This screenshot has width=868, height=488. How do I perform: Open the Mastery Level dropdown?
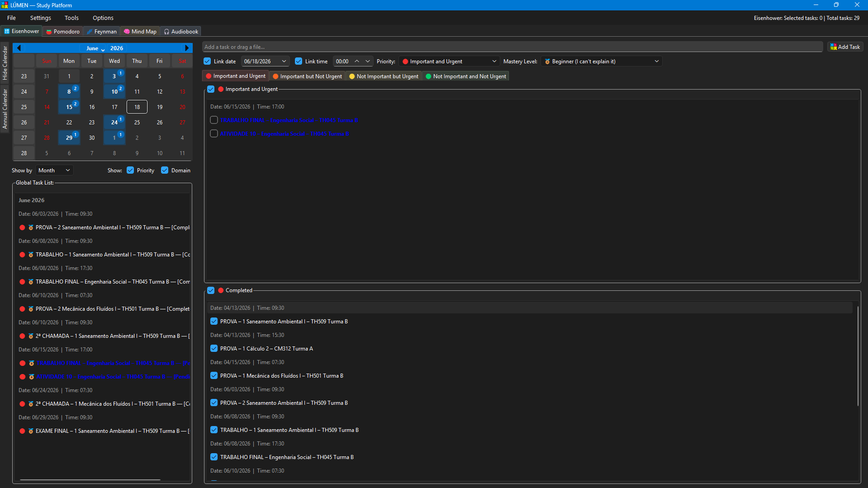[x=602, y=62]
